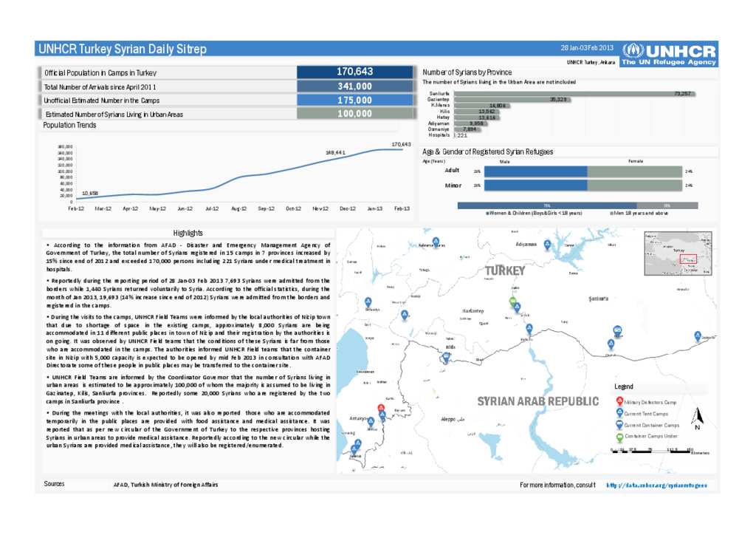Click the 'Legend' title on the map
Image resolution: width=756 pixels, height=535 pixels.
tap(623, 386)
